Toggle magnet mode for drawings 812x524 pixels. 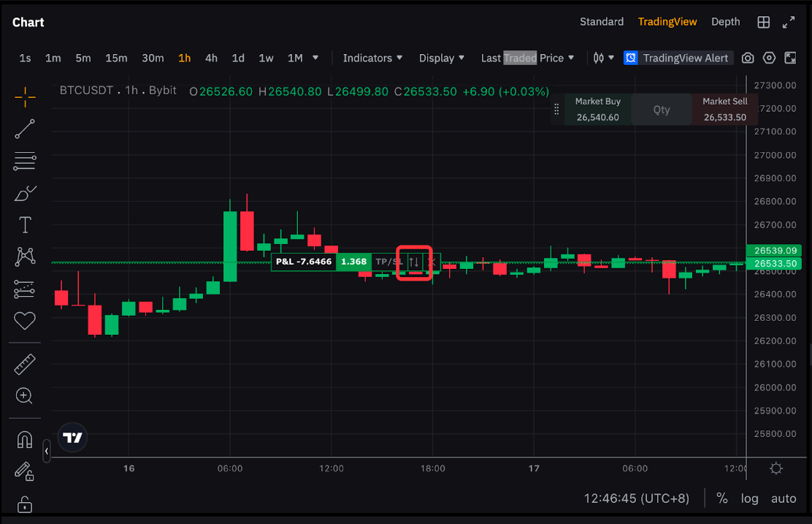coord(25,439)
